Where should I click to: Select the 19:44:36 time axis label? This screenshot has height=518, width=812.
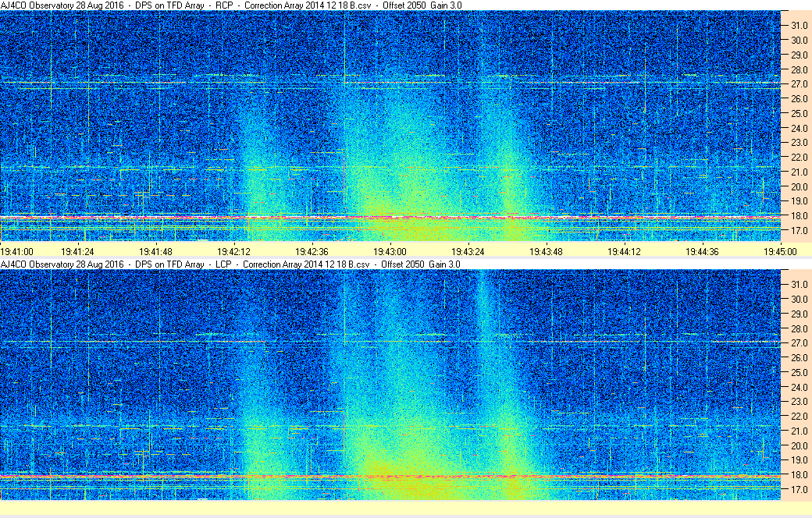(702, 252)
